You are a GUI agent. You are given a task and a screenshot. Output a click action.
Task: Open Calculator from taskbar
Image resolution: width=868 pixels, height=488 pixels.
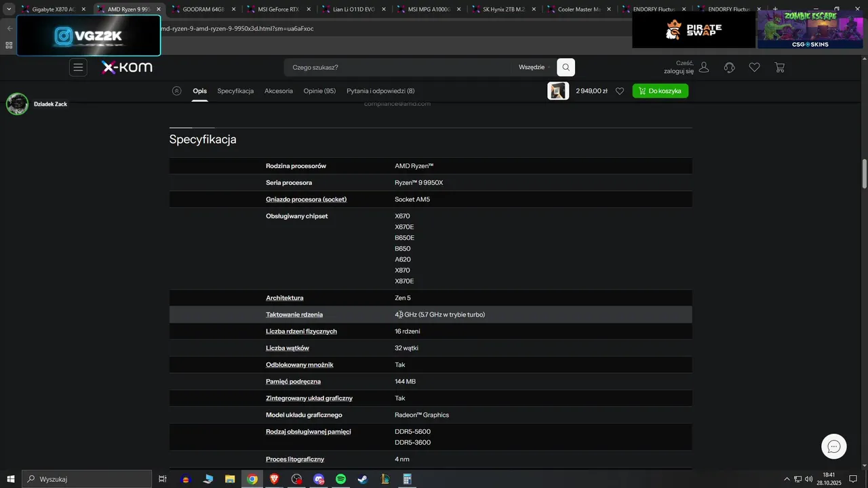(x=408, y=479)
